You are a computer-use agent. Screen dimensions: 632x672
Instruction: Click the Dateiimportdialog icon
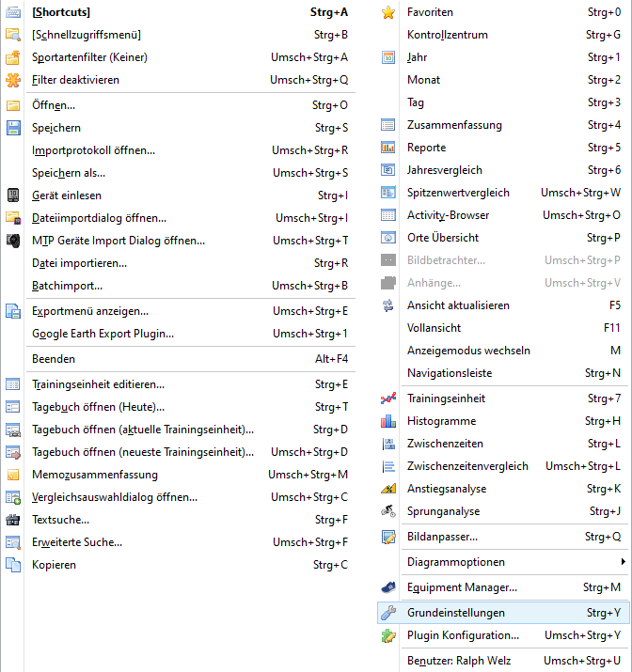(13, 218)
